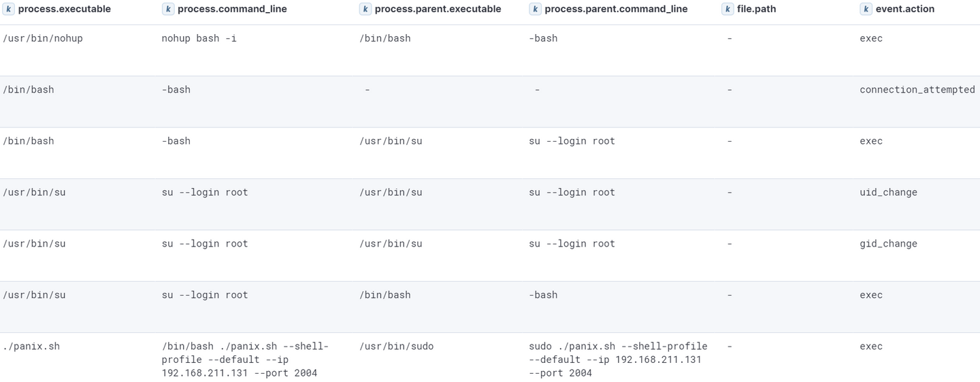Select the file.path column header label
980x382 pixels.
pyautogui.click(x=756, y=9)
